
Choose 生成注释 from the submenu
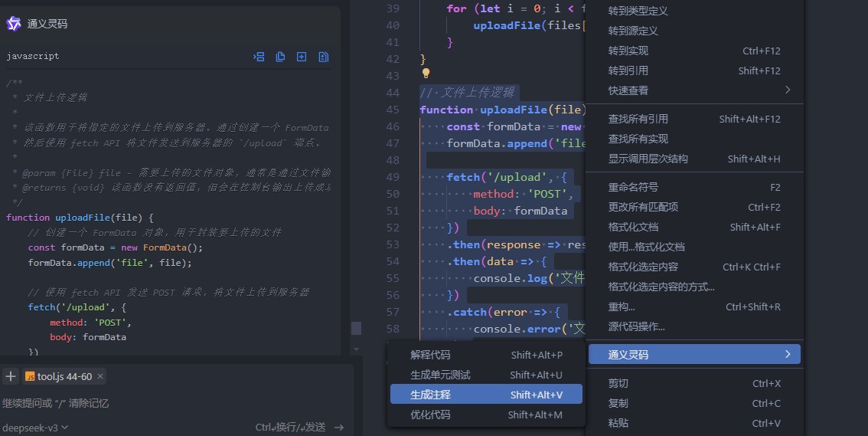pos(486,395)
